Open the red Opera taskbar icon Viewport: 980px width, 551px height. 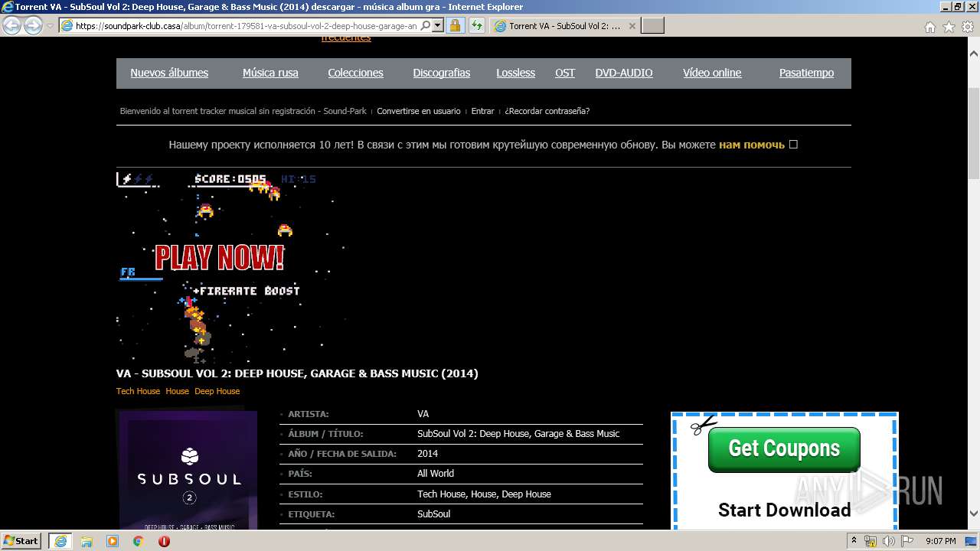click(164, 541)
